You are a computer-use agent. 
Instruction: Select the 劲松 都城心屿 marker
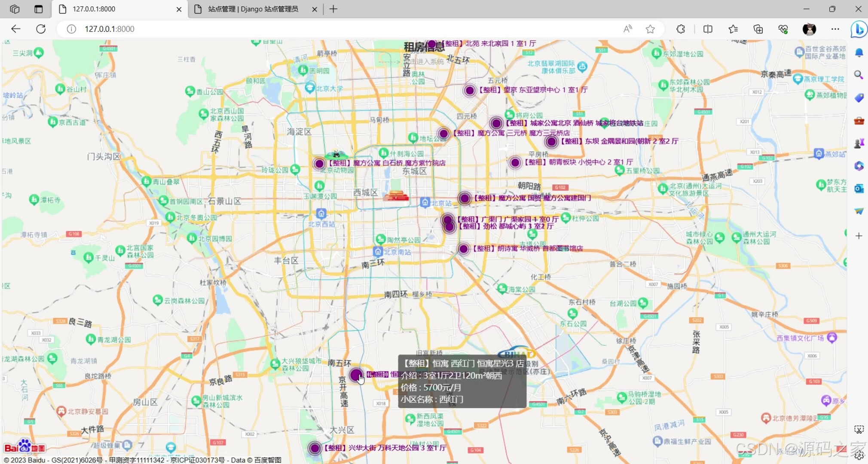[x=449, y=227]
